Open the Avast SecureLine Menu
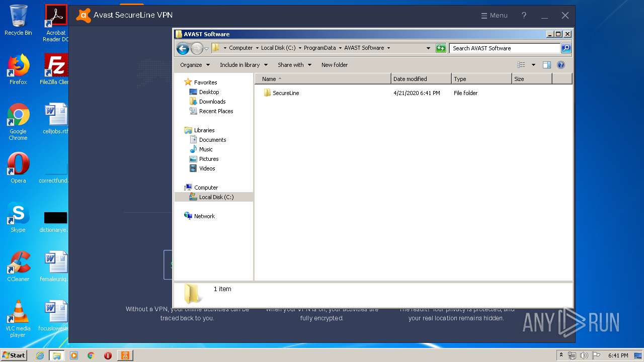644x362 pixels. [494, 16]
